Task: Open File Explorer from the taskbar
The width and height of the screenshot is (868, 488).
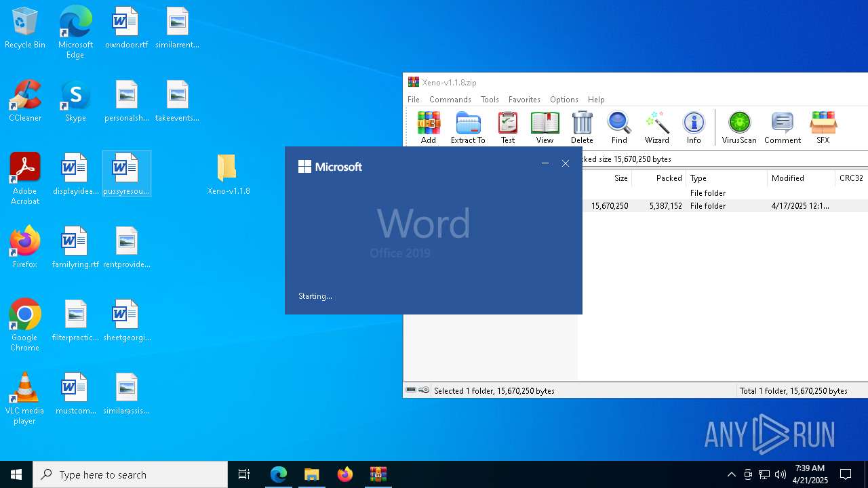Action: (x=312, y=474)
